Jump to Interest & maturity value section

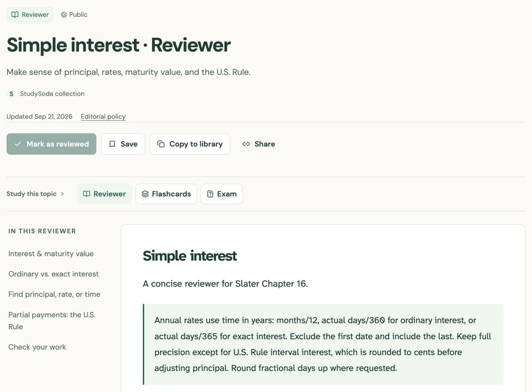51,253
